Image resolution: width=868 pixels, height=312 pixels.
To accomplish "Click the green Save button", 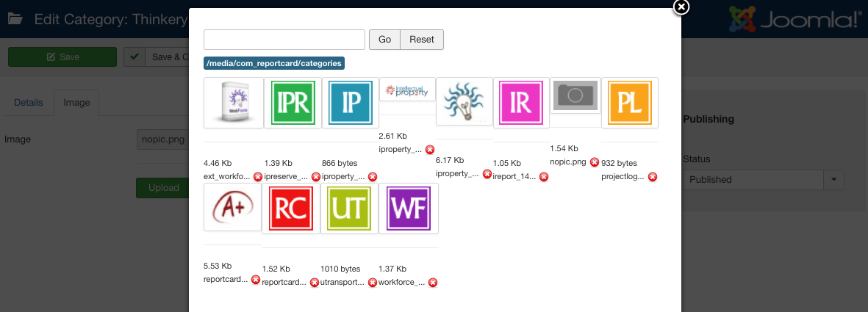I will coord(62,57).
